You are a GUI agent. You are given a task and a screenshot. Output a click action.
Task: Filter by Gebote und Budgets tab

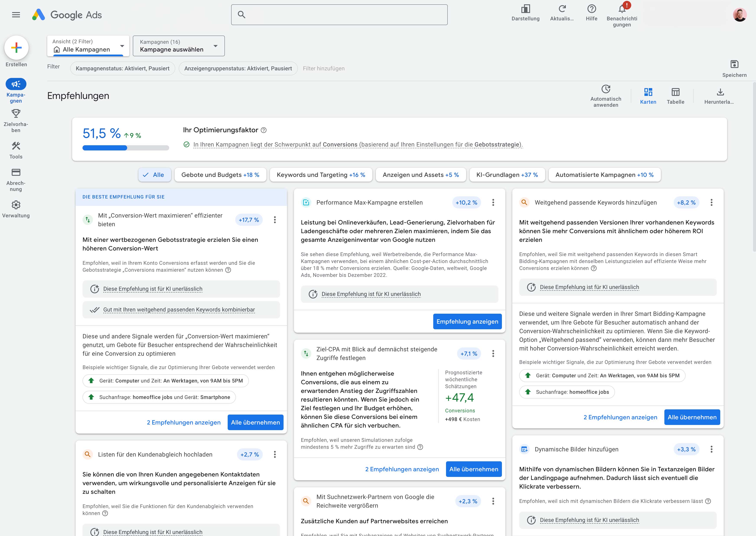point(220,175)
